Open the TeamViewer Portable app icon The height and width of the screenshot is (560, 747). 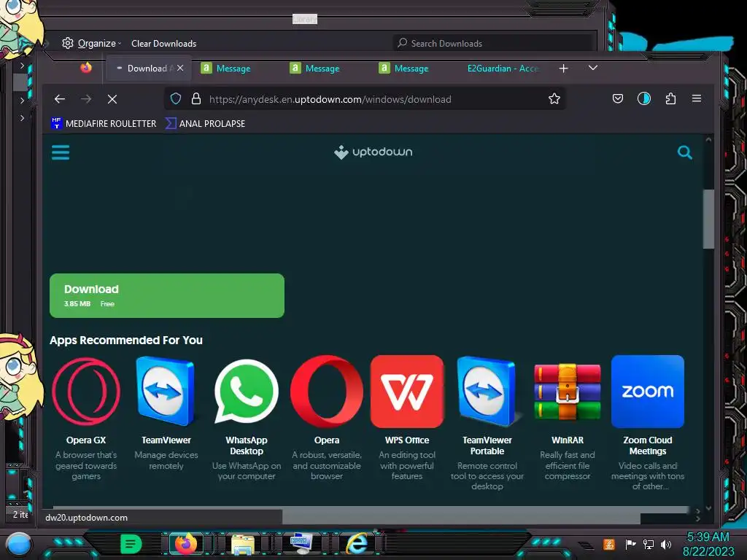[x=487, y=392]
